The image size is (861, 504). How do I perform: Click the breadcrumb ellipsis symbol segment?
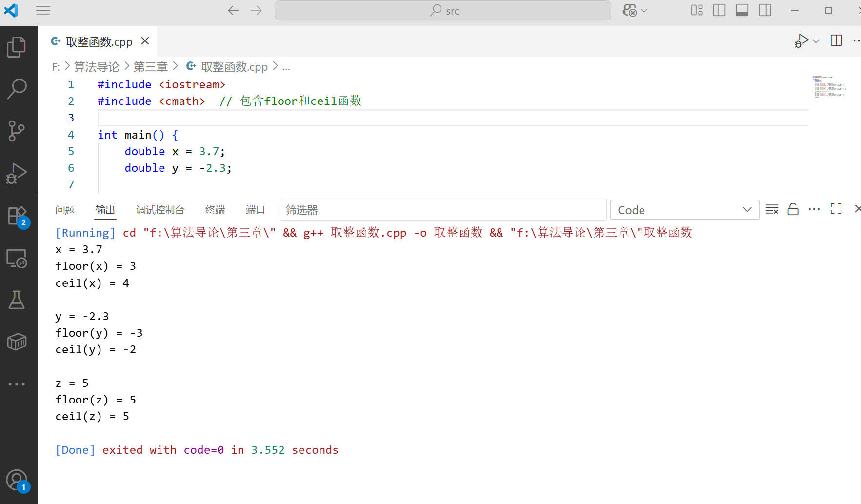point(286,67)
